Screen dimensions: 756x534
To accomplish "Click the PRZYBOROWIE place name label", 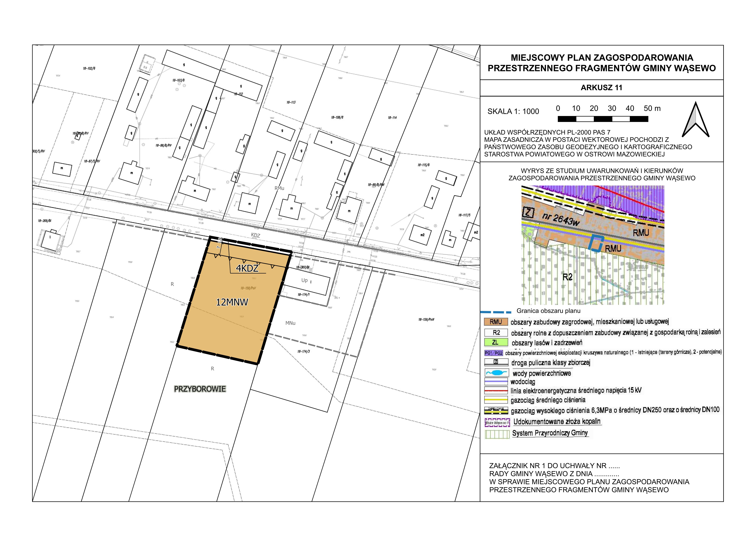I will 200,389.
